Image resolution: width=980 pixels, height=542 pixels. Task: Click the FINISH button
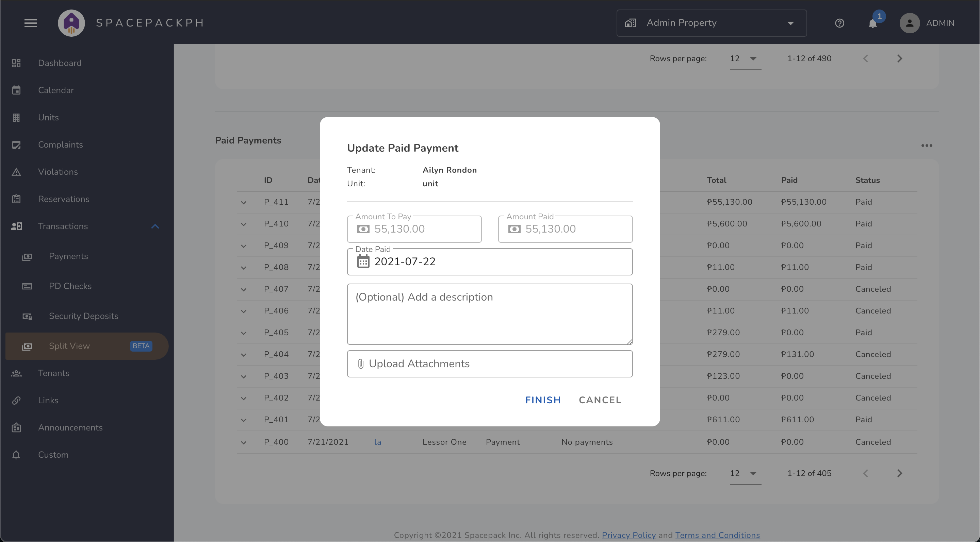[x=543, y=400]
